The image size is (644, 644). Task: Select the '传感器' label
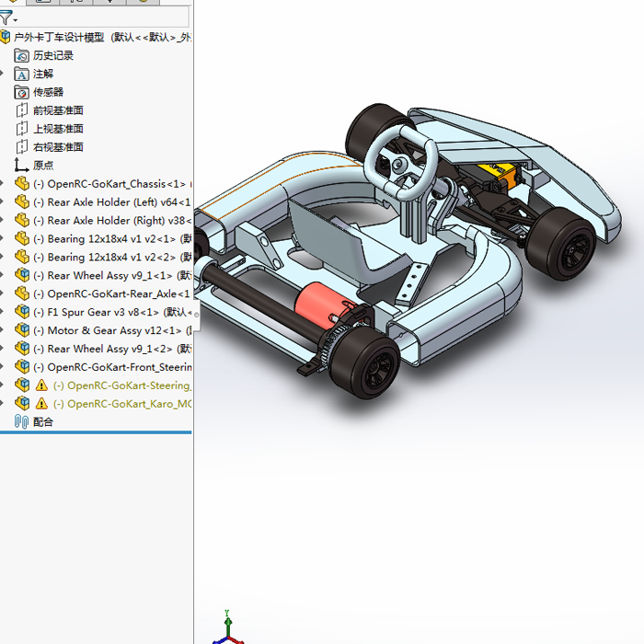pos(48,92)
